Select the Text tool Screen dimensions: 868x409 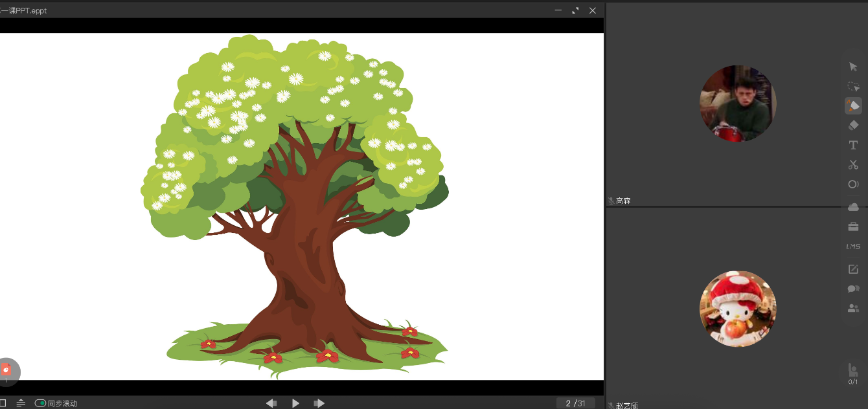(x=853, y=145)
